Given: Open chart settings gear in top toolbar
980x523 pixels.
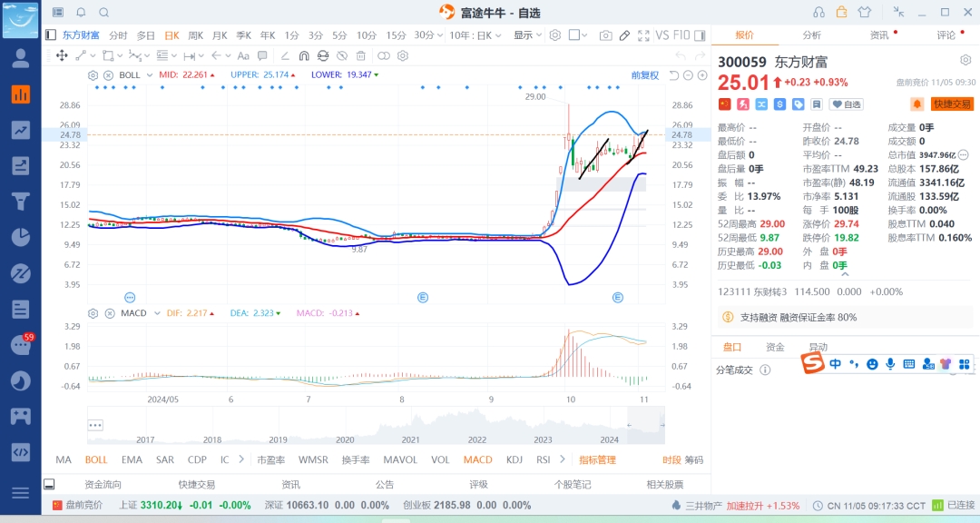Looking at the screenshot, I should click(x=554, y=35).
